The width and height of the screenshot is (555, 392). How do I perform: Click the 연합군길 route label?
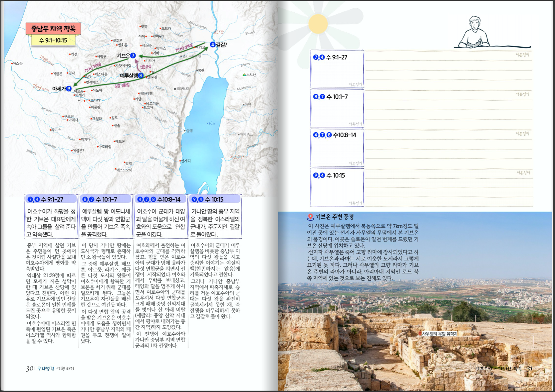(x=145, y=66)
